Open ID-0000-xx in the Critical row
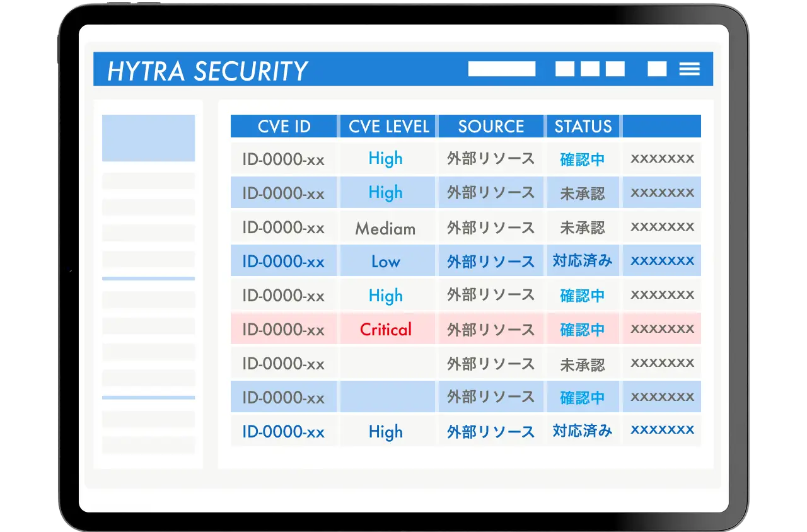 pyautogui.click(x=283, y=330)
